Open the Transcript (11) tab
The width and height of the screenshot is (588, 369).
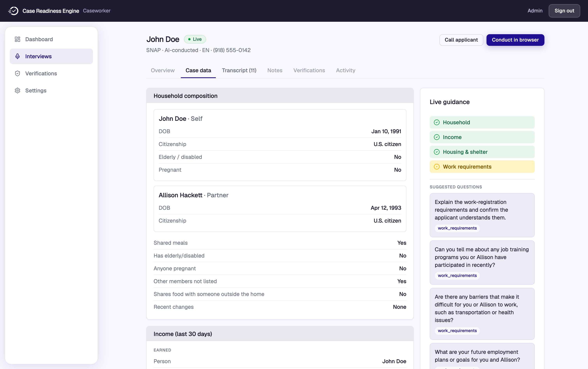pos(239,70)
